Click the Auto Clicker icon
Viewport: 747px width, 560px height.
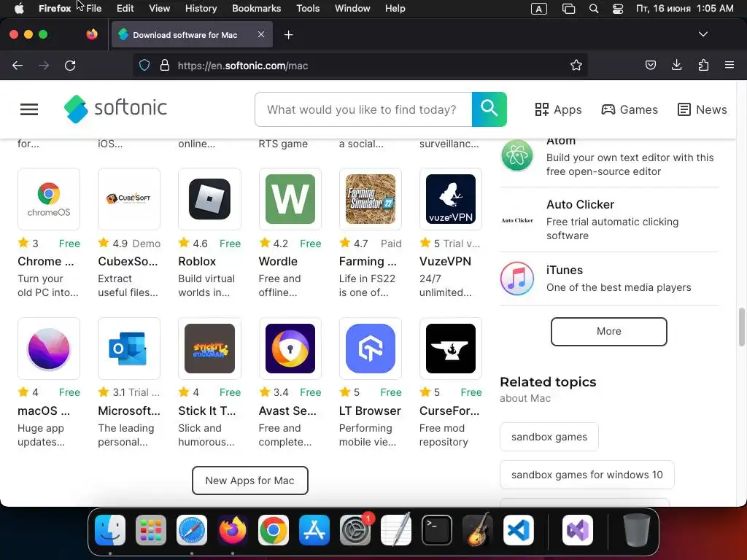pos(517,220)
